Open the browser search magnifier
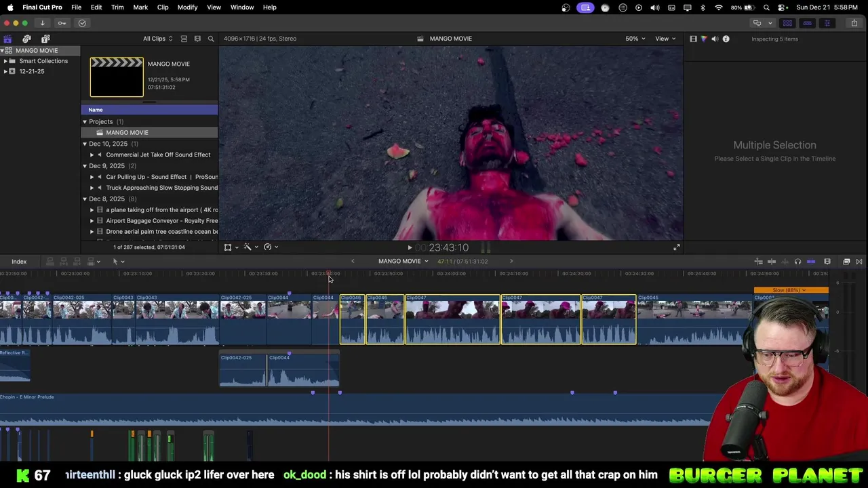Image resolution: width=868 pixels, height=488 pixels. point(211,39)
